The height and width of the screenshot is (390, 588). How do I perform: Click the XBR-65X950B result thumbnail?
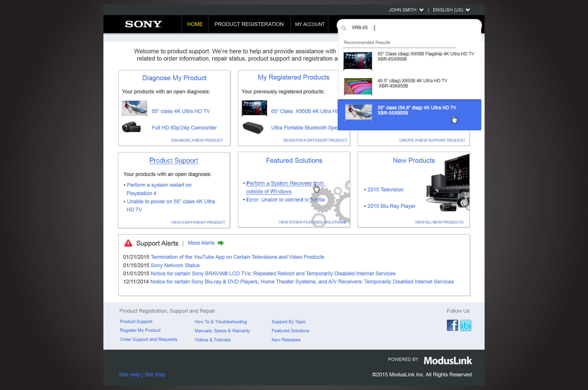click(358, 61)
